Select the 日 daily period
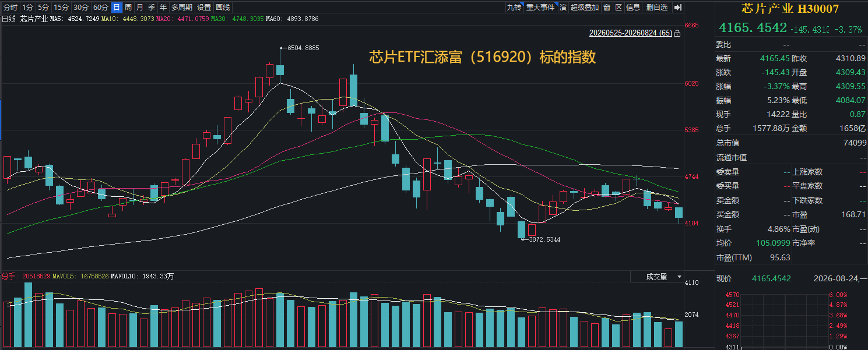The image size is (868, 350). pyautogui.click(x=117, y=8)
